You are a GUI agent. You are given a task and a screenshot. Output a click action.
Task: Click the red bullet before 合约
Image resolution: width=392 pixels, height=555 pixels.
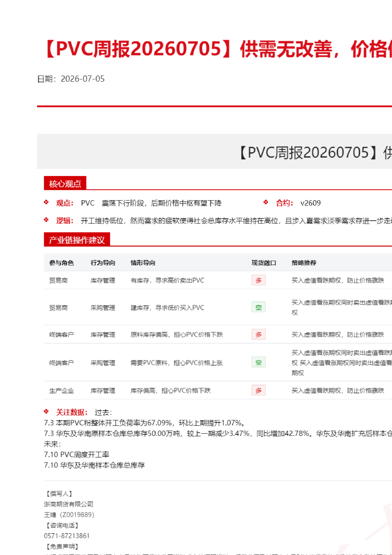tap(266, 202)
